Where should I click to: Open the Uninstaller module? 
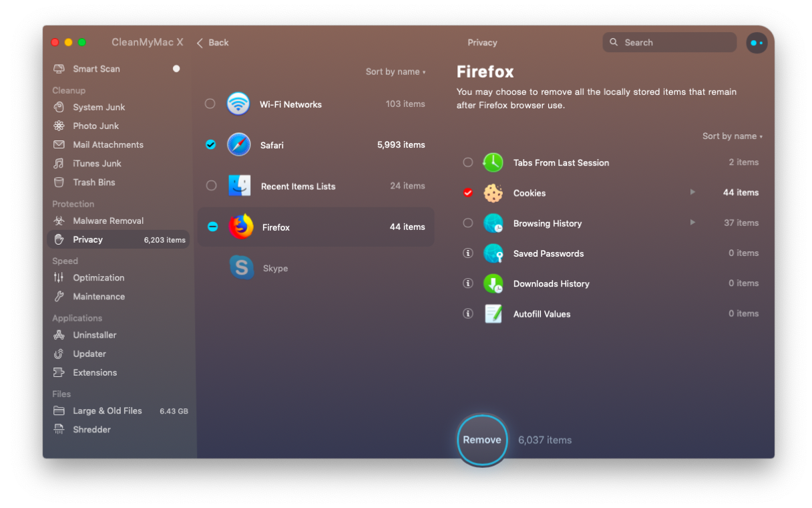(x=118, y=335)
